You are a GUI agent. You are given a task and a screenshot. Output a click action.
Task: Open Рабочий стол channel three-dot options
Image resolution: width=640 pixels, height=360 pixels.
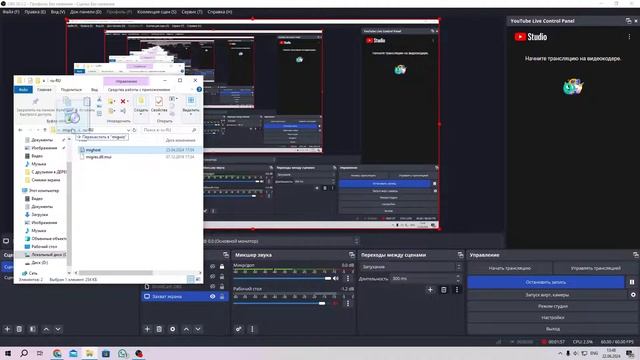click(x=348, y=303)
